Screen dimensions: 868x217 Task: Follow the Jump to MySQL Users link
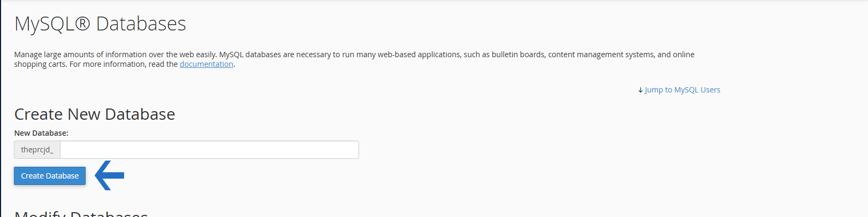point(682,90)
